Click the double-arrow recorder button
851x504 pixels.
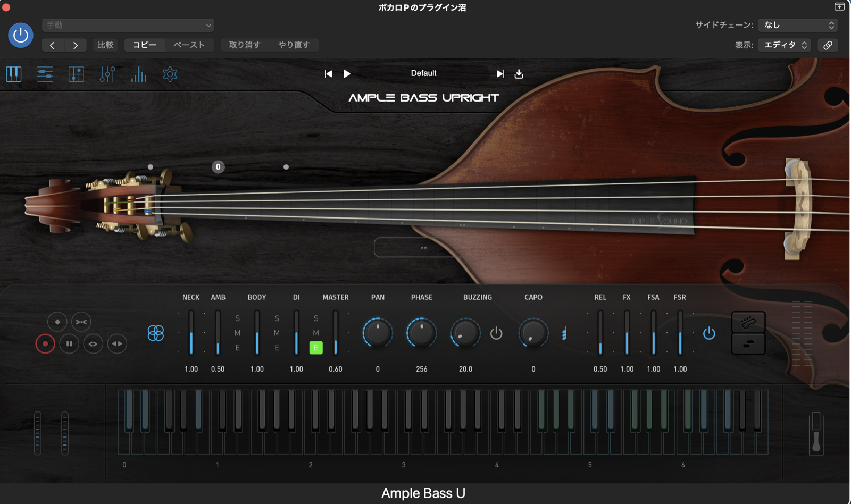tap(117, 344)
